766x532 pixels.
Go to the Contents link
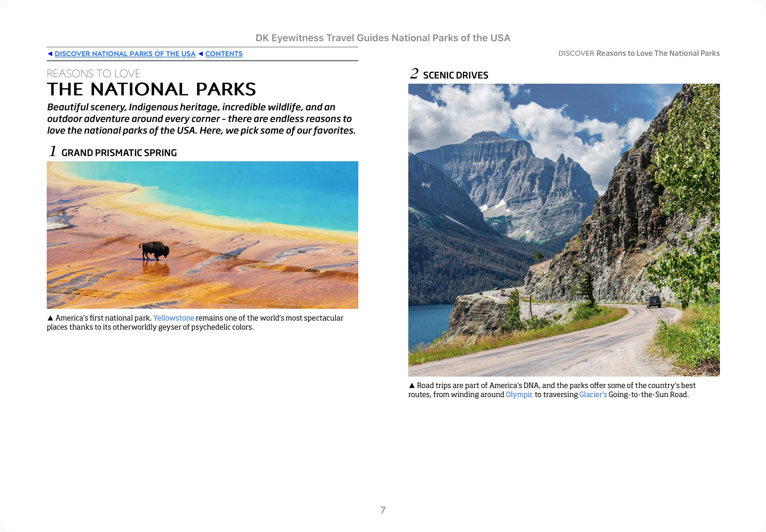click(224, 54)
